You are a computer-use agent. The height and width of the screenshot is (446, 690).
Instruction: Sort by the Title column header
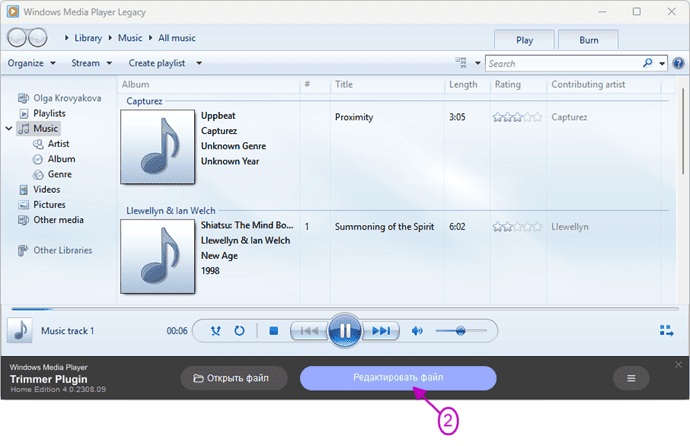pos(387,84)
